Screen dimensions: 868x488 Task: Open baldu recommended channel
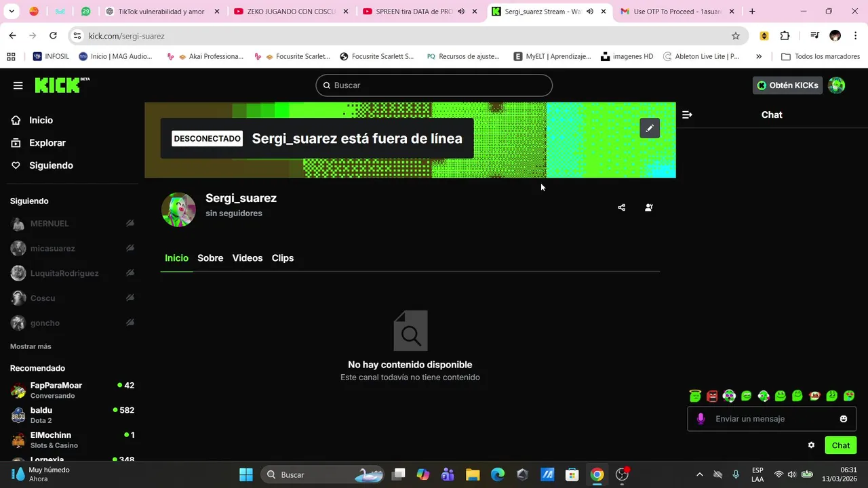point(72,415)
